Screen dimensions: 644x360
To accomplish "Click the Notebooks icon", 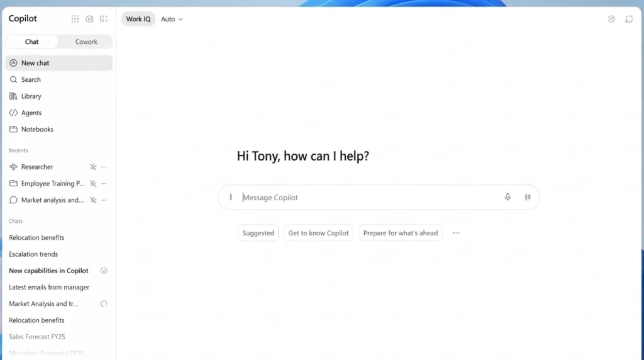I will coord(13,129).
